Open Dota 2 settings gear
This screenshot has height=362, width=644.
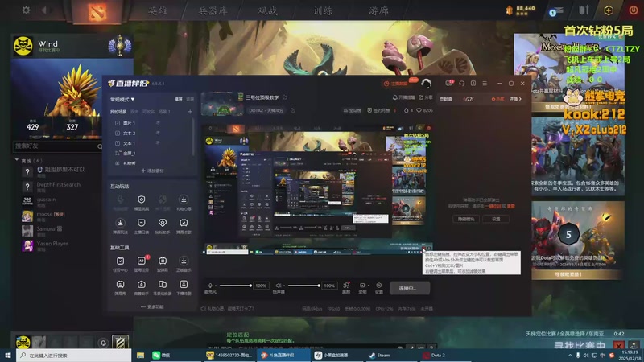point(26,10)
